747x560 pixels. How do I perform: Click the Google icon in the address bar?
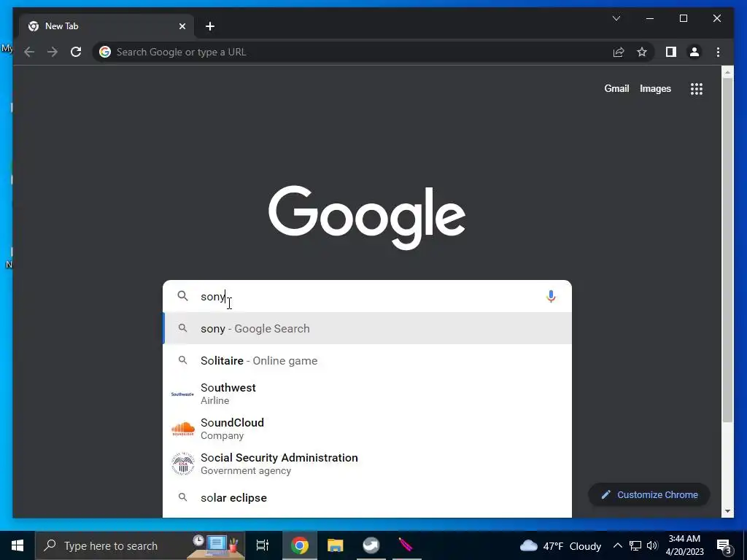tap(105, 52)
